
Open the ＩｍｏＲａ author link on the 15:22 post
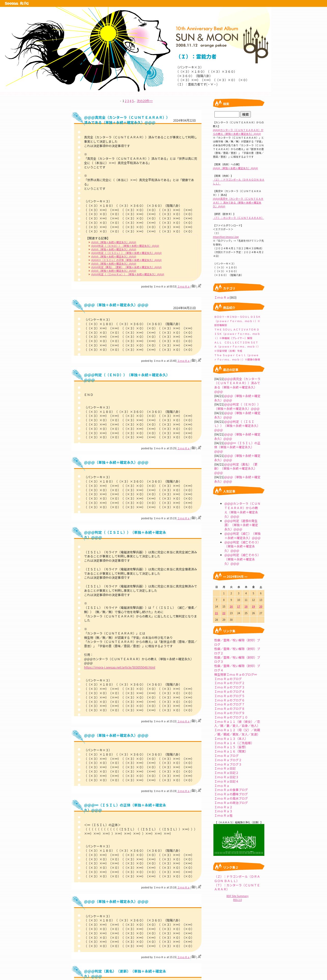(183, 721)
